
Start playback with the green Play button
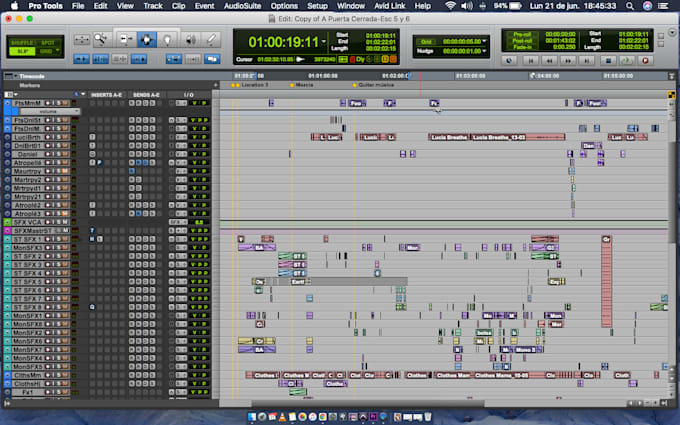(x=626, y=61)
